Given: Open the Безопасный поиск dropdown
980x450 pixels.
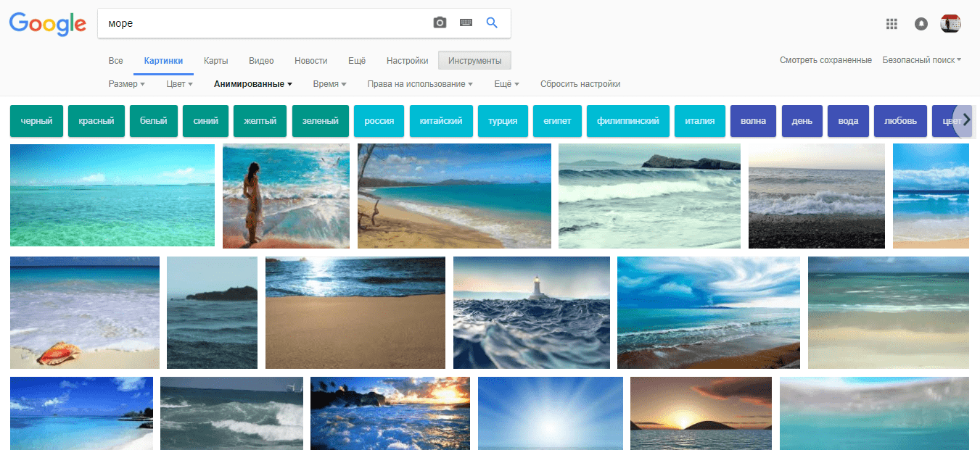Looking at the screenshot, I should 921,60.
